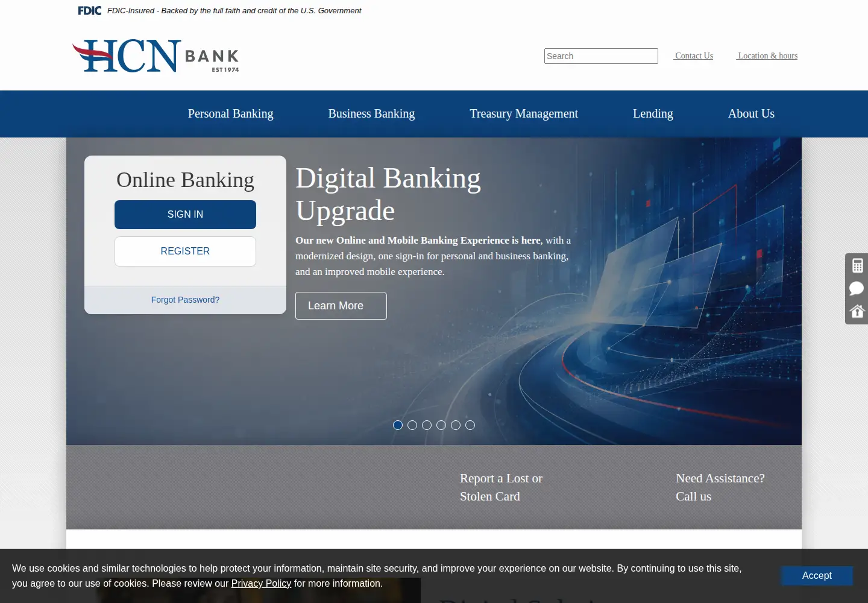Open the Location & hours link
The height and width of the screenshot is (603, 868).
[x=767, y=55]
